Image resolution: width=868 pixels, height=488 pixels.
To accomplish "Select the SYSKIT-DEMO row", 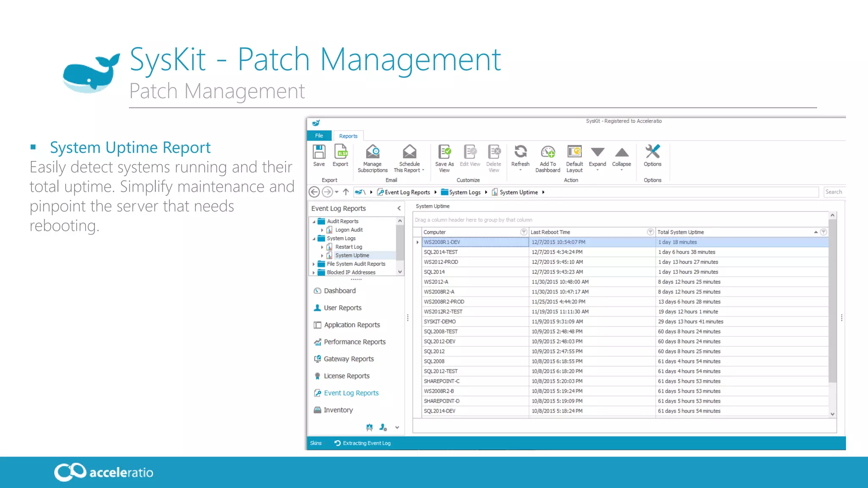I will click(x=625, y=322).
